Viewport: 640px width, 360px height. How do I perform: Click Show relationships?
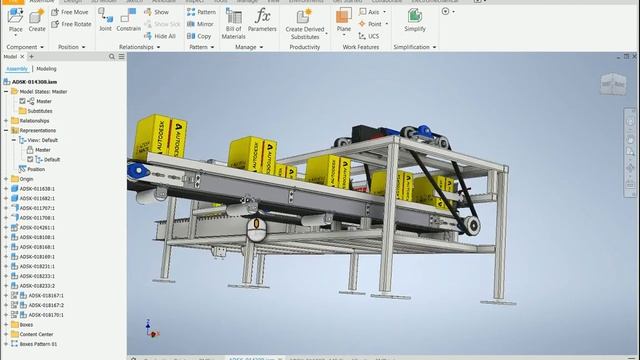tap(156, 12)
